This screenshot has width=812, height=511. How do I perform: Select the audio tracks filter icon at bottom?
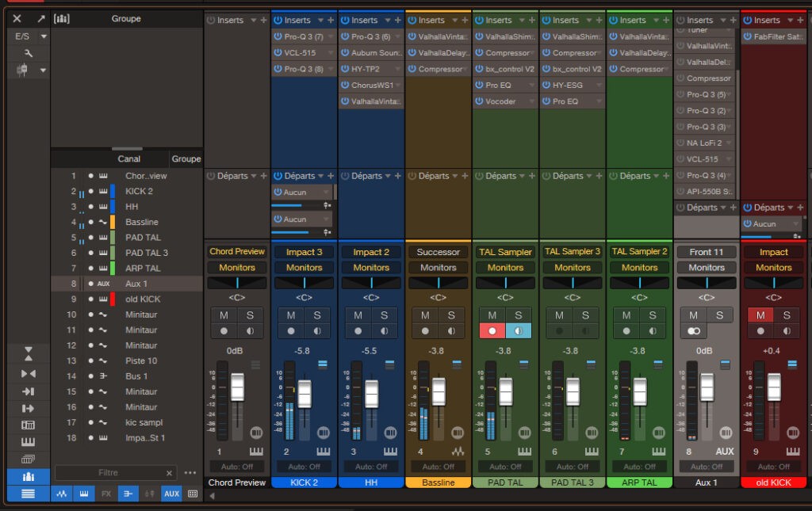[61, 494]
